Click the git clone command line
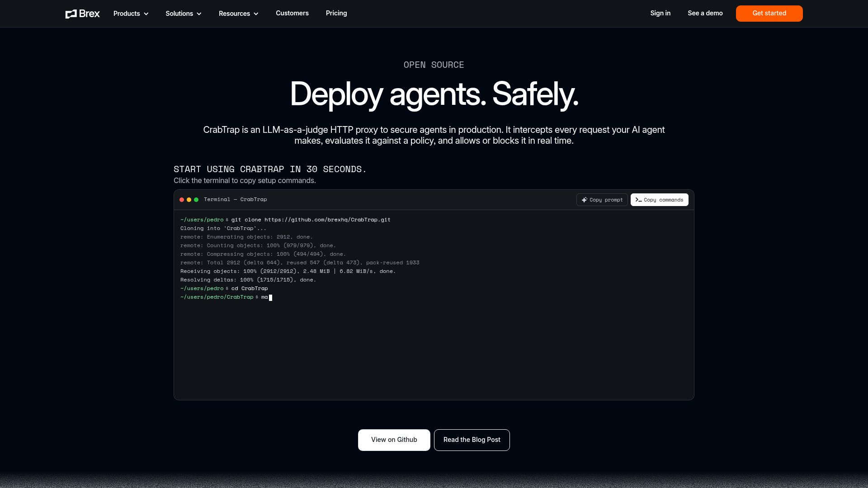This screenshot has height=488, width=868. tap(285, 220)
